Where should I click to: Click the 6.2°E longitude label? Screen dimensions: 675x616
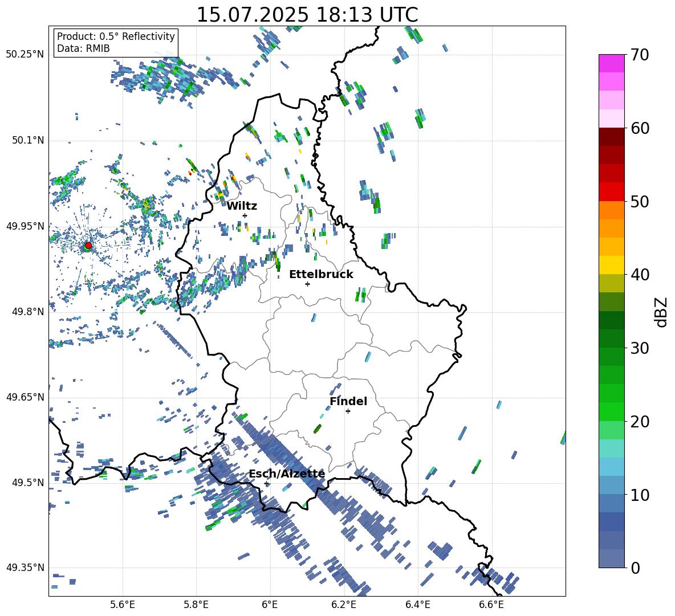click(x=344, y=605)
